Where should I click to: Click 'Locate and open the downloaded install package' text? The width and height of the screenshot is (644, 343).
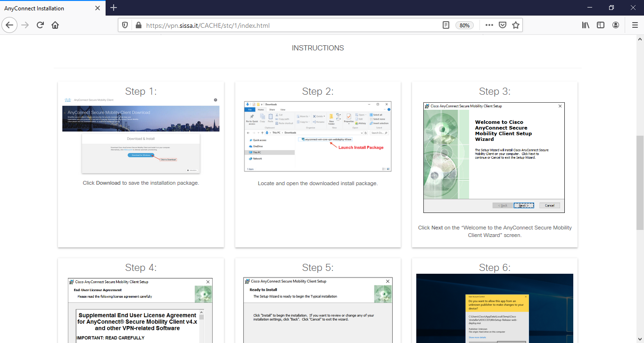click(318, 183)
